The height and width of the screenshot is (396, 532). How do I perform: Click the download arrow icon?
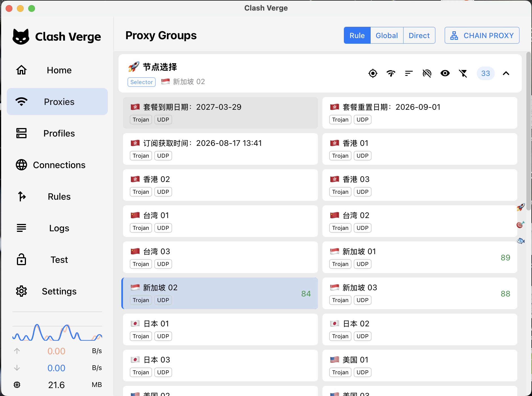click(17, 368)
